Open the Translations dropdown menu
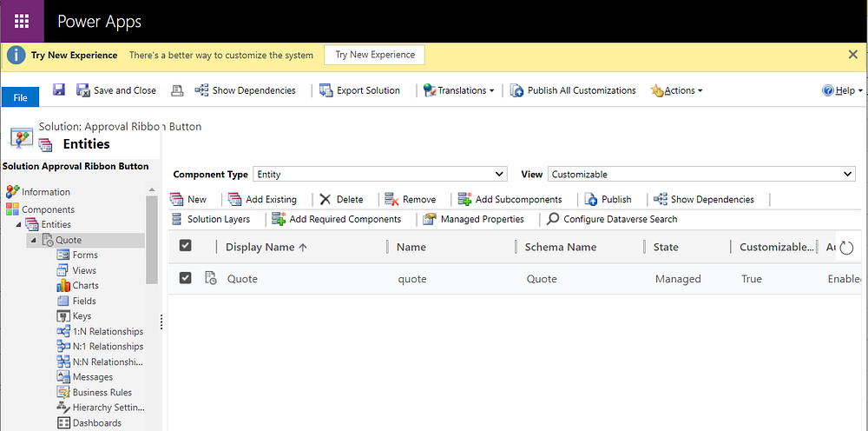 [x=459, y=90]
